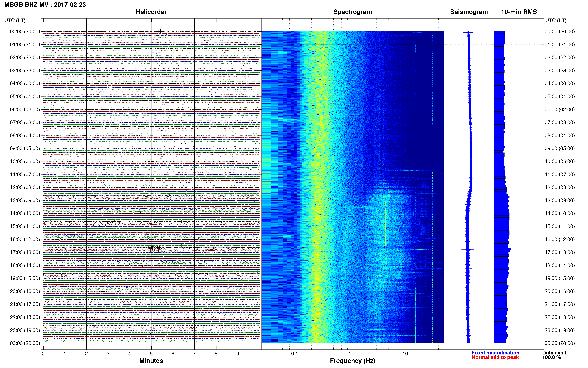Click the 100.0 % availability value
588x368 pixels.
tap(552, 357)
